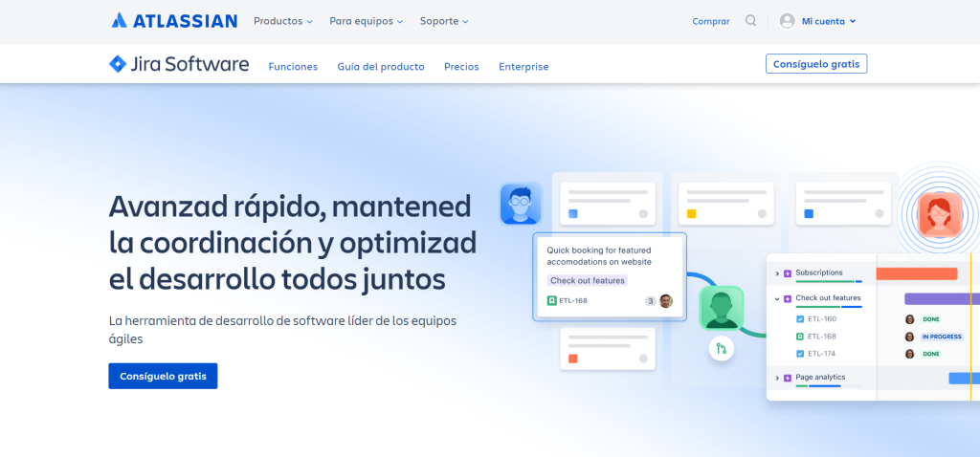This screenshot has height=457, width=980.
Task: Click the Check out features label tag
Action: click(588, 280)
